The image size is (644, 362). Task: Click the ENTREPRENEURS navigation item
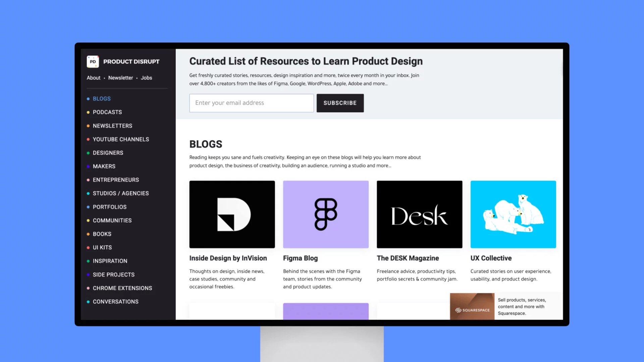pos(116,179)
